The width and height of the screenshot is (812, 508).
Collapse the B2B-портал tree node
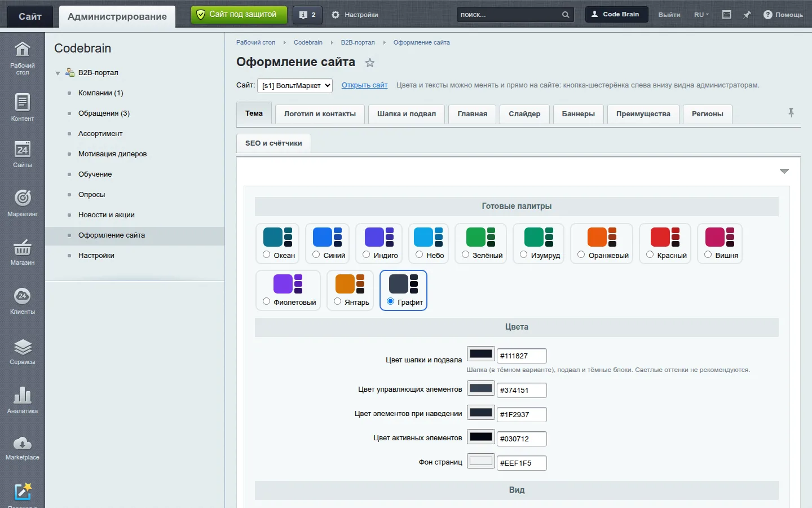(x=58, y=73)
